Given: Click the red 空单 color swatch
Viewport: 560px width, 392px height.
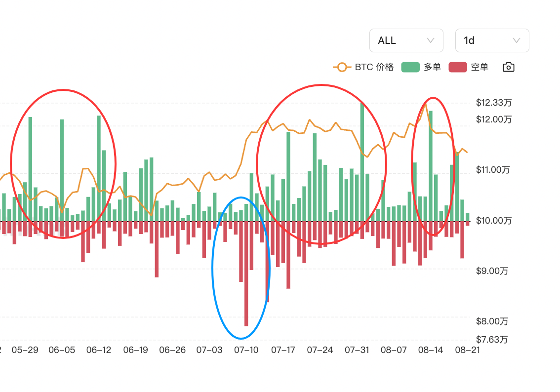Looking at the screenshot, I should tap(457, 67).
